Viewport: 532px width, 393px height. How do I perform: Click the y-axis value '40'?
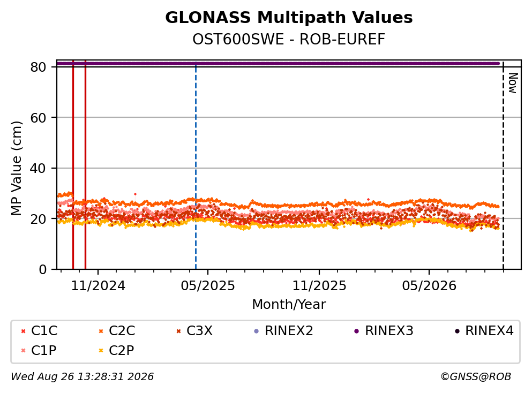[x=38, y=168]
